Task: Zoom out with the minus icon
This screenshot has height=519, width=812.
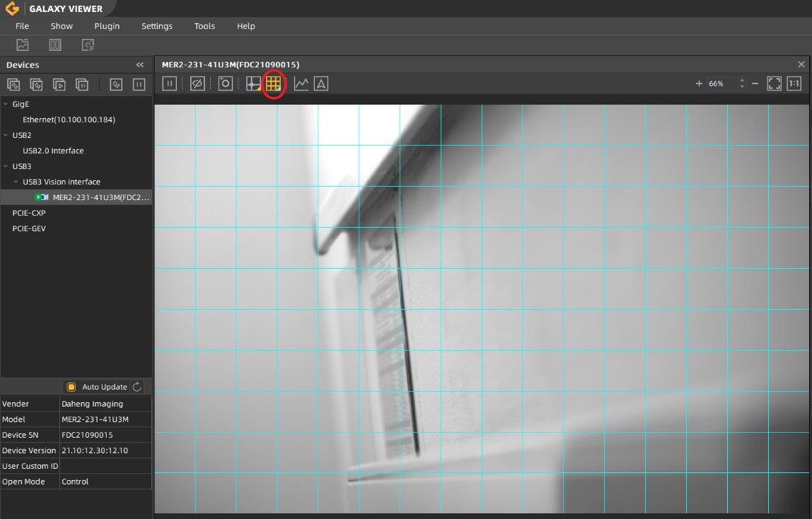Action: (755, 83)
